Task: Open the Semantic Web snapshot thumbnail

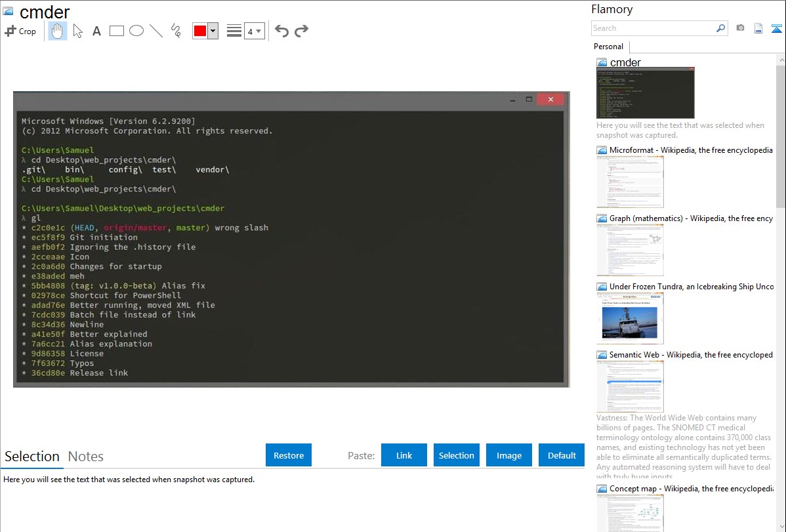Action: click(630, 386)
